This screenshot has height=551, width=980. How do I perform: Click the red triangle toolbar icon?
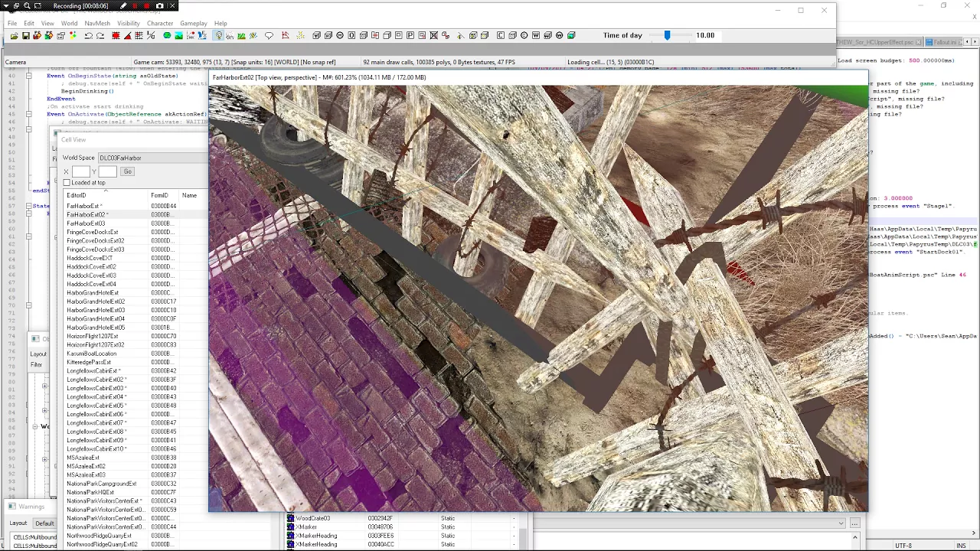128,35
